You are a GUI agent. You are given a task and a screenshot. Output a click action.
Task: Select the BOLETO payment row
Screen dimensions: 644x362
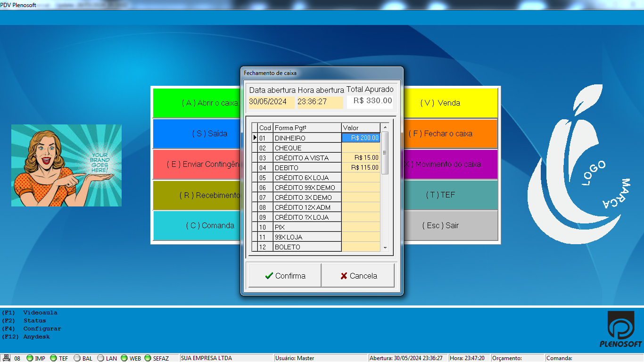click(316, 247)
